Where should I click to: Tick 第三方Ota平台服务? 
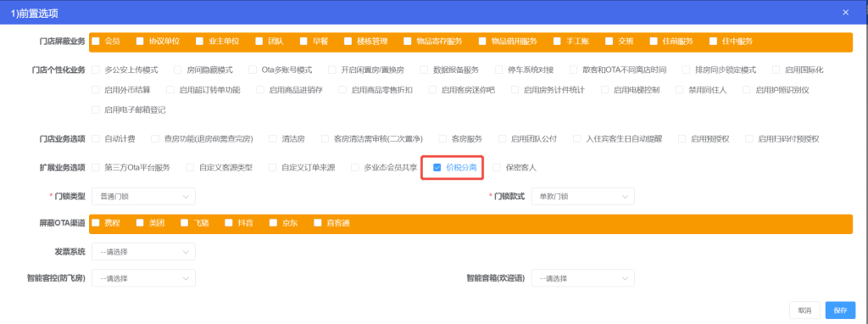(96, 167)
